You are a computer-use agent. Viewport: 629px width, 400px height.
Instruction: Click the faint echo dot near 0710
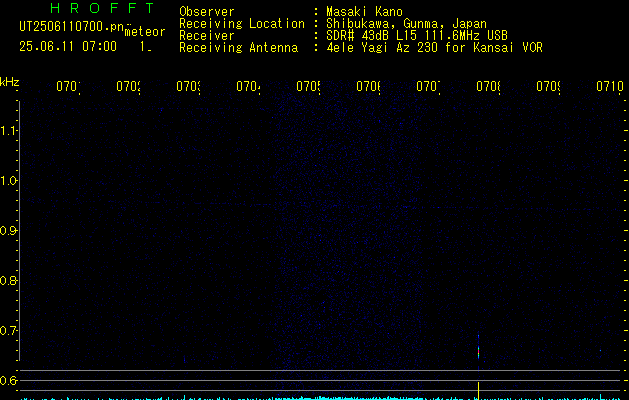[601, 351]
